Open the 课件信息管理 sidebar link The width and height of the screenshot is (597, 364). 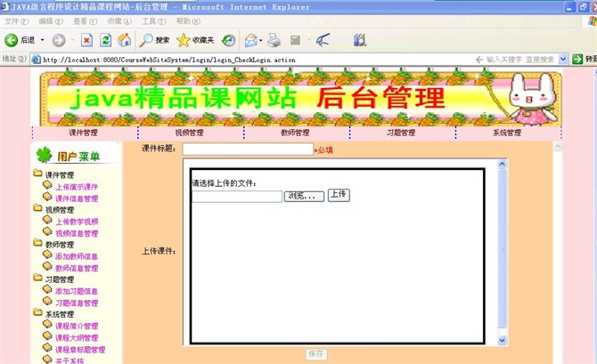[77, 198]
